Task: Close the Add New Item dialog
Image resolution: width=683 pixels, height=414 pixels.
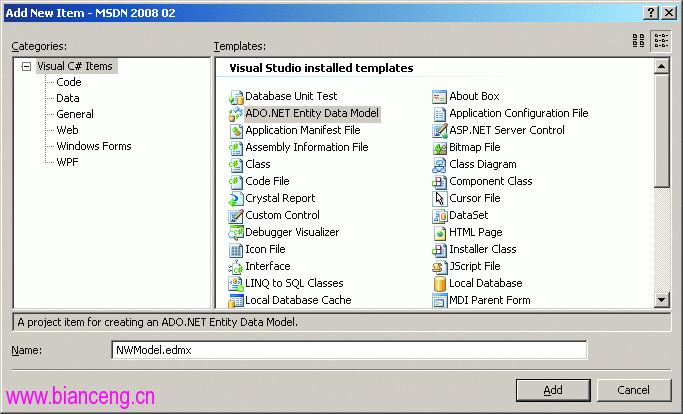Action: pyautogui.click(x=669, y=13)
